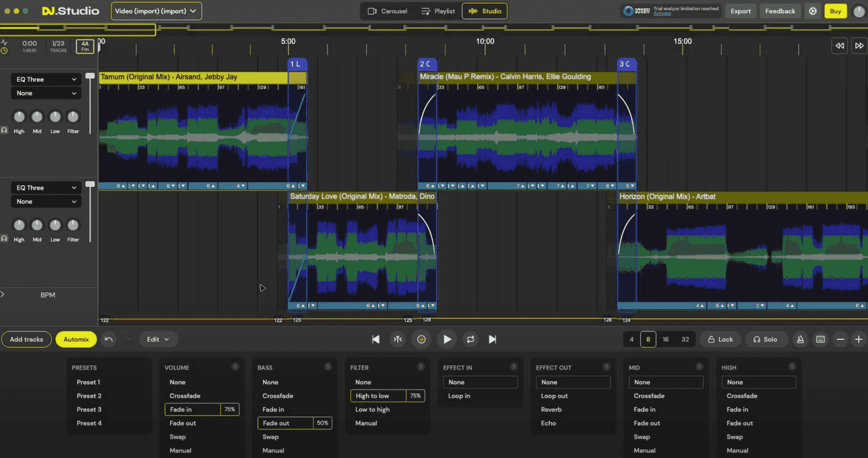Viewport: 868px width, 458px height.
Task: Open the Video (import) project dropdown
Action: coord(156,11)
